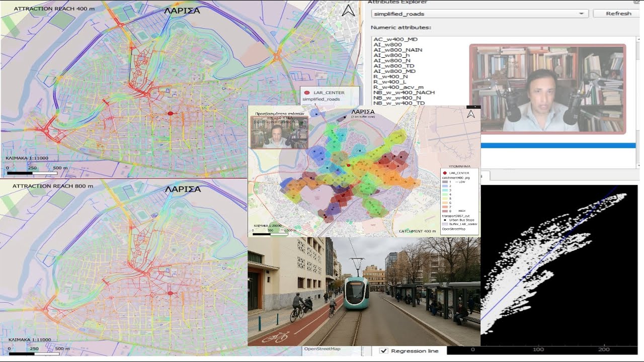The width and height of the screenshot is (644, 362).
Task: Select the AI_w800_N attribute
Action: (392, 61)
